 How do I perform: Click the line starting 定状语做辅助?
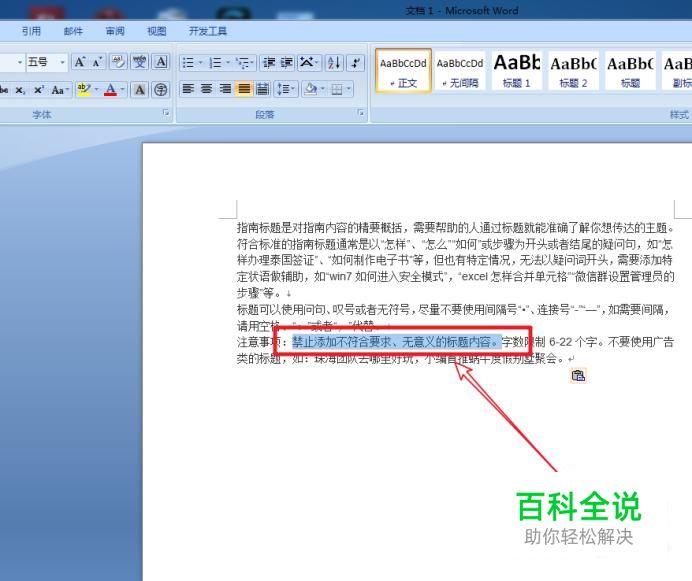(x=456, y=276)
